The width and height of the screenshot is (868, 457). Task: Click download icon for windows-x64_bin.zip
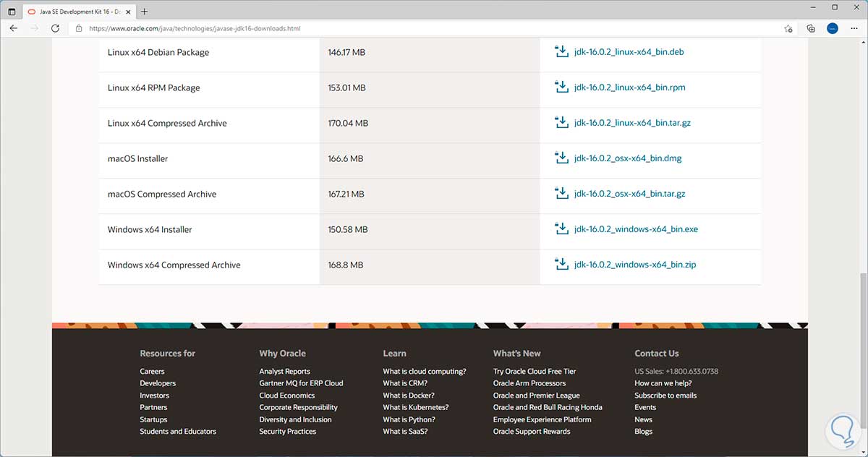[561, 264]
